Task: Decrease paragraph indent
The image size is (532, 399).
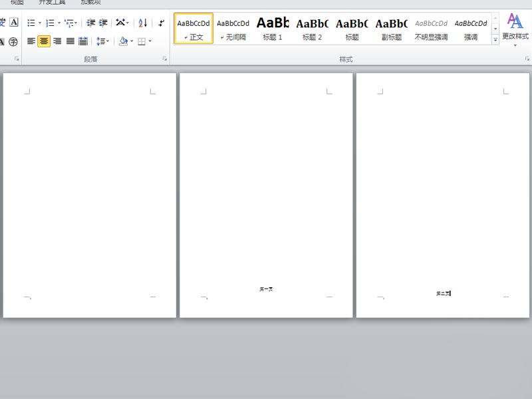Action: [91, 23]
